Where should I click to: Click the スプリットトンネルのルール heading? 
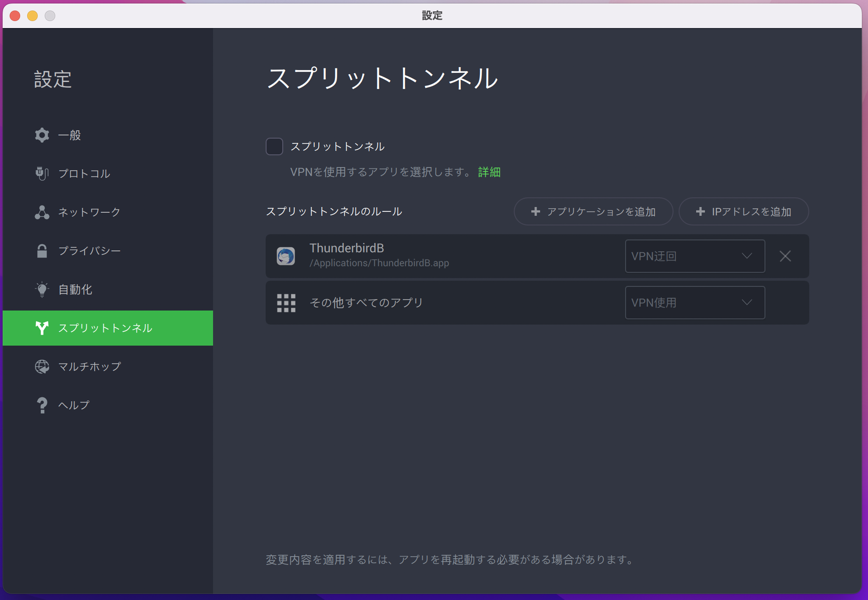(334, 212)
